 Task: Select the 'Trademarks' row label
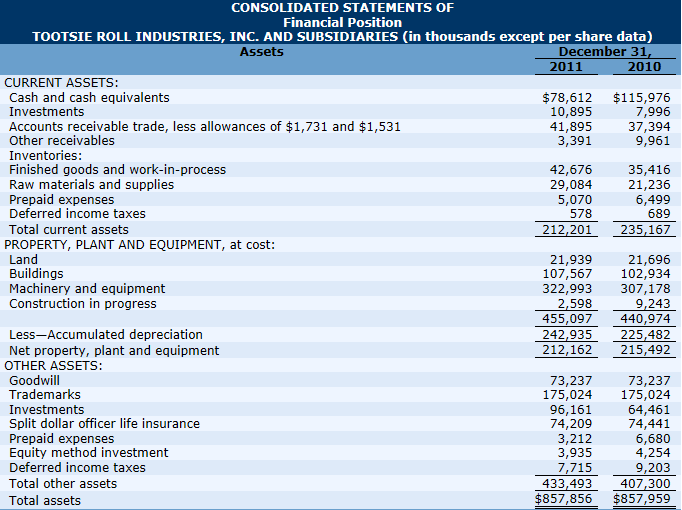point(45,395)
